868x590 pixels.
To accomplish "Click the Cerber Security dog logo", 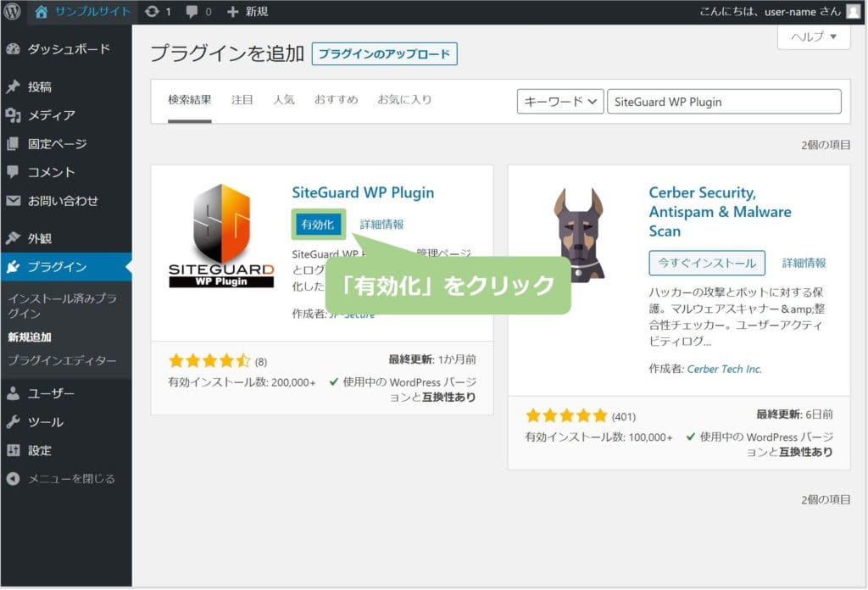I will (x=579, y=235).
